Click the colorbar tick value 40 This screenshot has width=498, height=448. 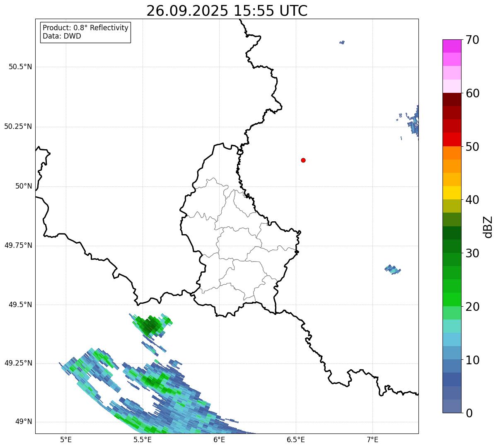pos(472,200)
